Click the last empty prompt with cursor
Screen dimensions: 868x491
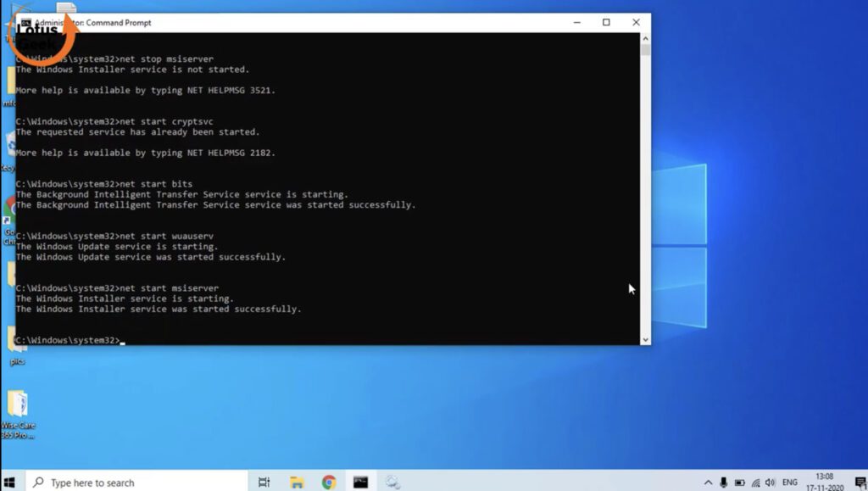point(70,340)
